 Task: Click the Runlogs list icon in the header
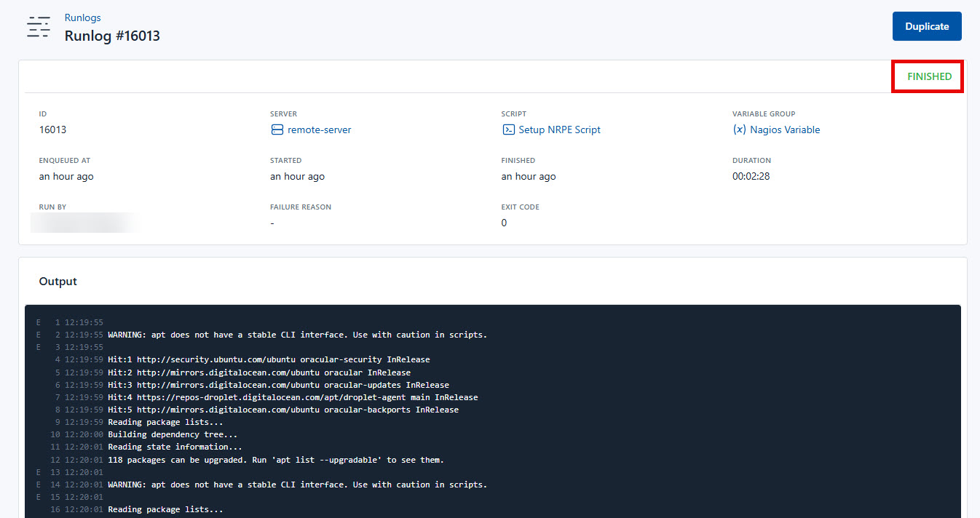(x=39, y=26)
